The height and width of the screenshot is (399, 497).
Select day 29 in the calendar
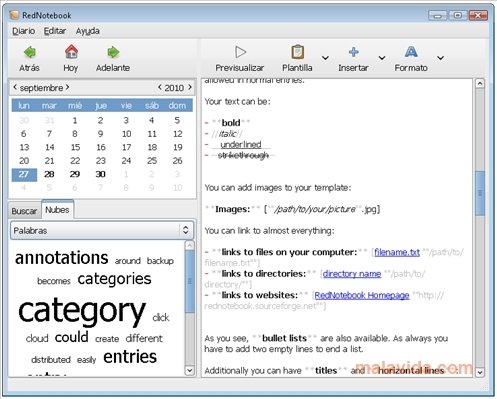pyautogui.click(x=75, y=174)
